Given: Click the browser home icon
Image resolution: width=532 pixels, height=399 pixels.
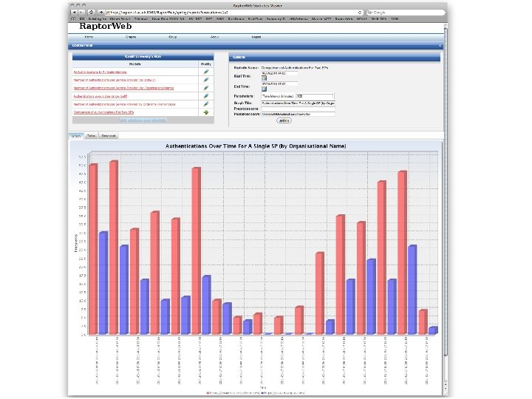Looking at the screenshot, I should coord(91,13).
